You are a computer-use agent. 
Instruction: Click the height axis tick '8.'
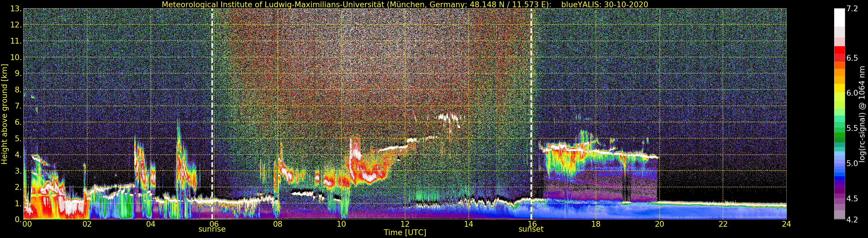18,90
